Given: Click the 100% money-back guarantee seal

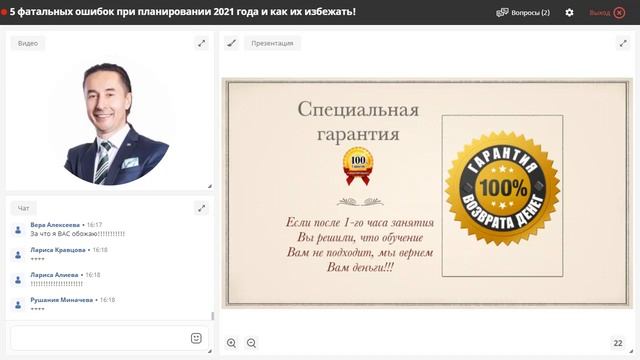Looking at the screenshot, I should click(502, 188).
